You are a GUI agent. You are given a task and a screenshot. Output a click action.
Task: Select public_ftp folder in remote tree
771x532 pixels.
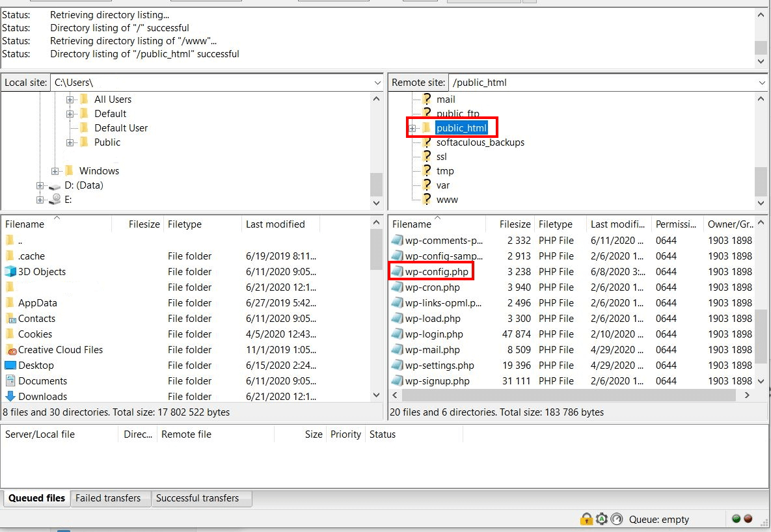click(457, 114)
